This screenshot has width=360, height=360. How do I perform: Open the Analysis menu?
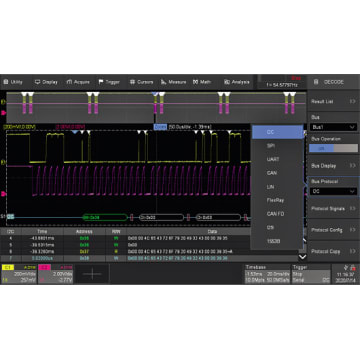237,82
